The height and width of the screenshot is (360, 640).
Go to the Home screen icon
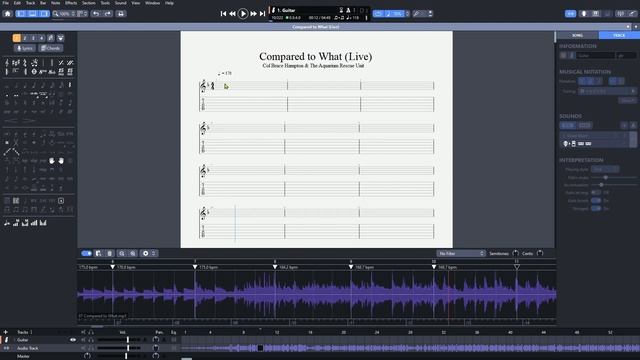click(7, 13)
